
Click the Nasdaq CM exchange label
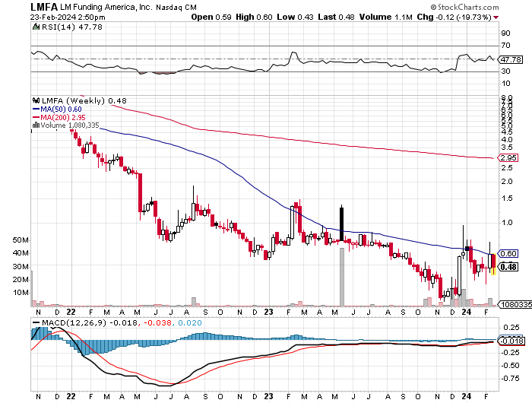coord(176,7)
